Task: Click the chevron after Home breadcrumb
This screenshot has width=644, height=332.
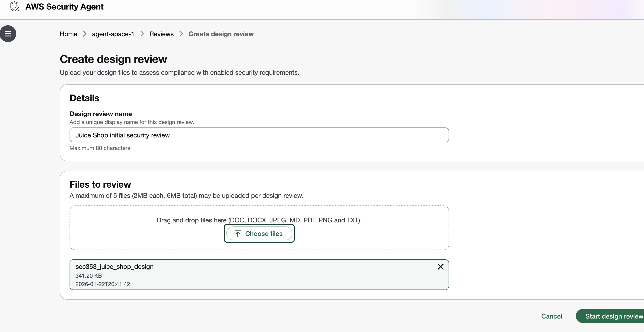Action: 85,34
